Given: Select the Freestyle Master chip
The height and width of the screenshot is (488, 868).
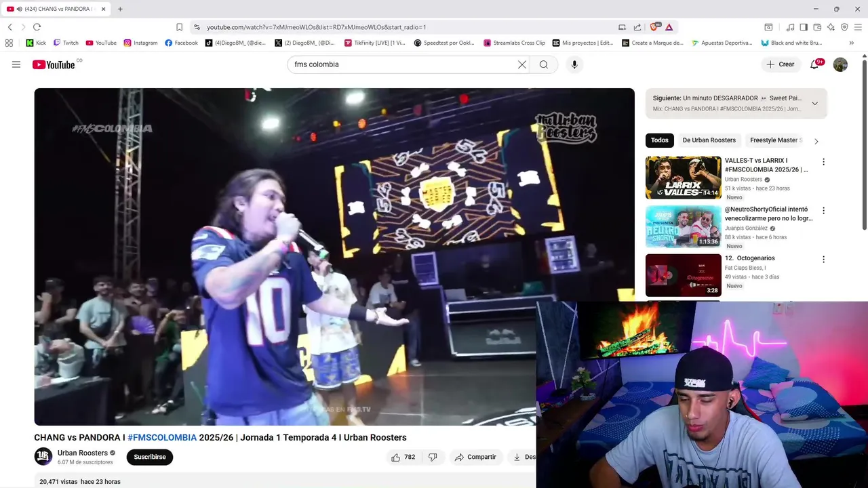Looking at the screenshot, I should pos(776,140).
